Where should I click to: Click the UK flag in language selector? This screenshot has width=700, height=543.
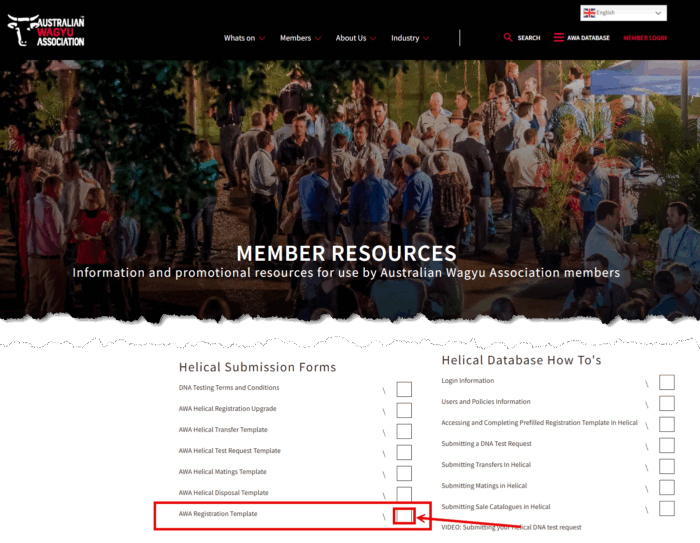click(589, 13)
